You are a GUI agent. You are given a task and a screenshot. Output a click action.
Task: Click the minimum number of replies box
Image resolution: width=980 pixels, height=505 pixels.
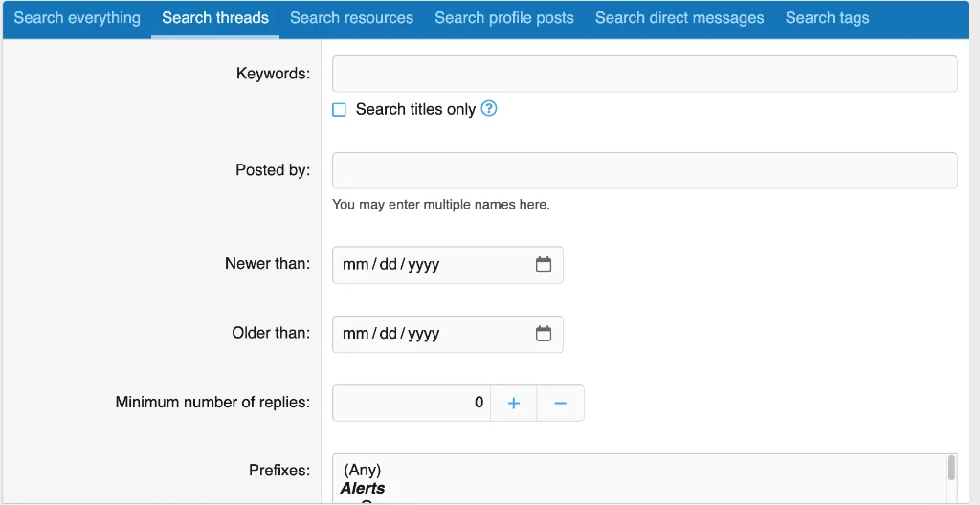tap(412, 404)
